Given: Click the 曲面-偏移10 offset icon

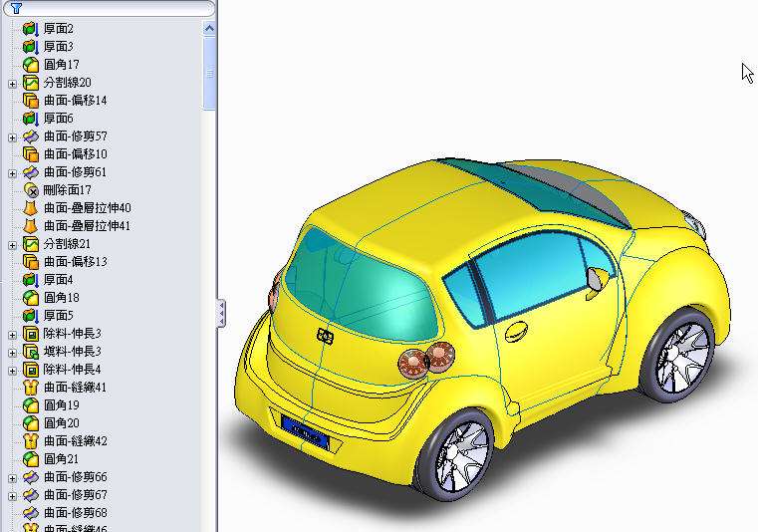Looking at the screenshot, I should point(31,154).
